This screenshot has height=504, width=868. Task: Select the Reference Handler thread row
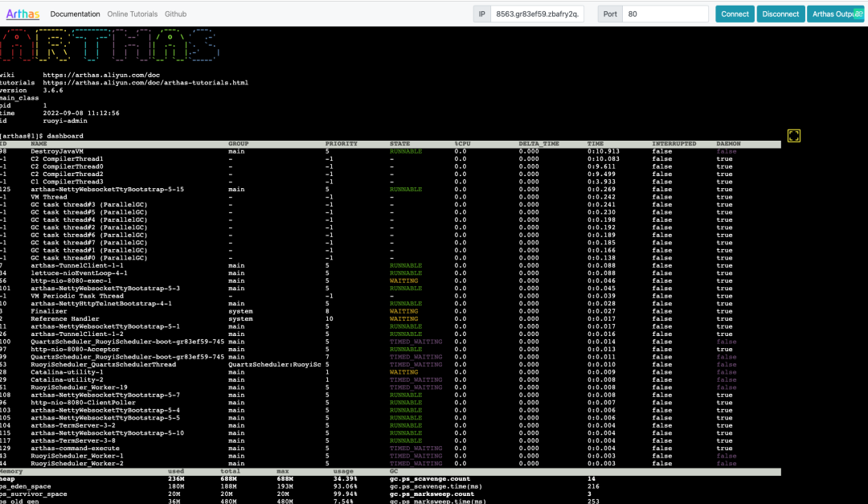pos(391,319)
